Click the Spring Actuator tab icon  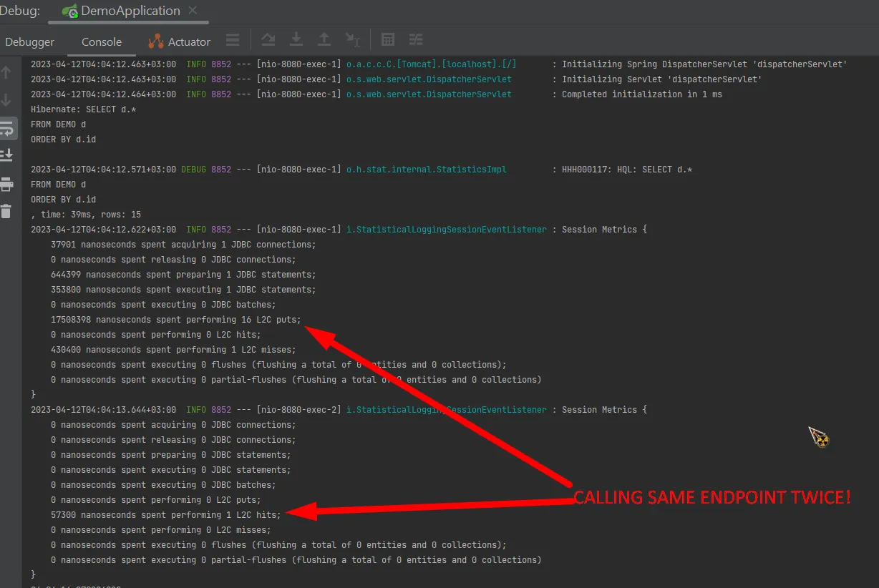[155, 41]
